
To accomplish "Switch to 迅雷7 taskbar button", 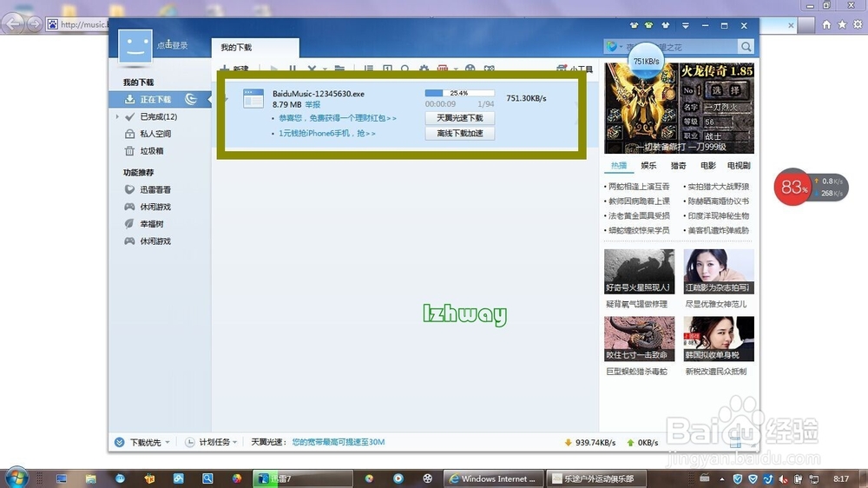I will click(x=303, y=478).
